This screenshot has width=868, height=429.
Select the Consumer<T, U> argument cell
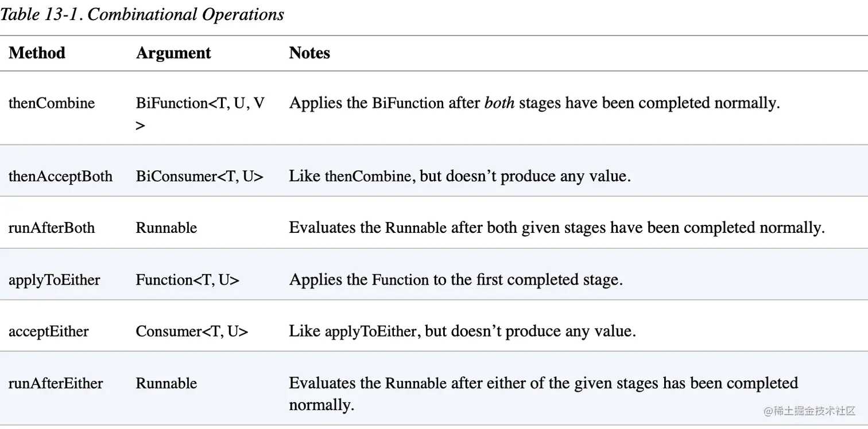pos(192,331)
